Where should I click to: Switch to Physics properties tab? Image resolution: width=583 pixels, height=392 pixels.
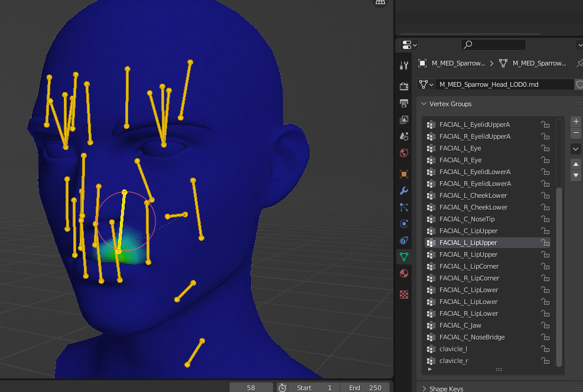point(404,224)
